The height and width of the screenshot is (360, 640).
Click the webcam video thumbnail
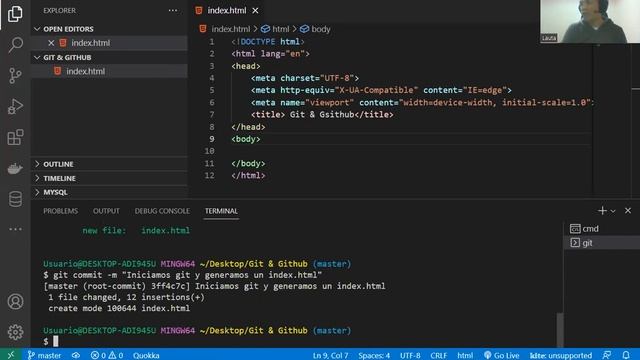click(x=590, y=21)
